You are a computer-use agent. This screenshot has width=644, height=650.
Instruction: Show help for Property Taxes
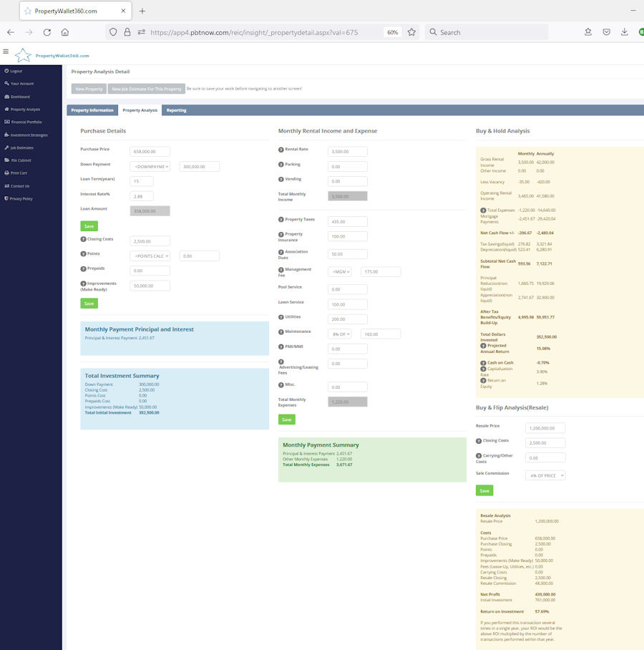point(281,220)
